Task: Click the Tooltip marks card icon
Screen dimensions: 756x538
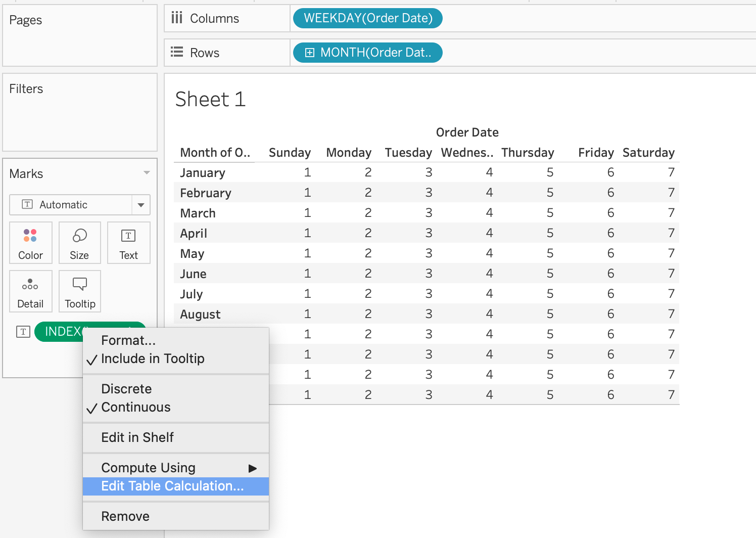Action: (x=80, y=291)
